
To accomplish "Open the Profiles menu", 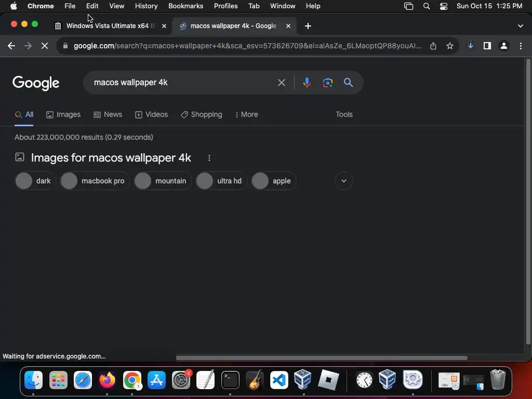I will tap(225, 6).
